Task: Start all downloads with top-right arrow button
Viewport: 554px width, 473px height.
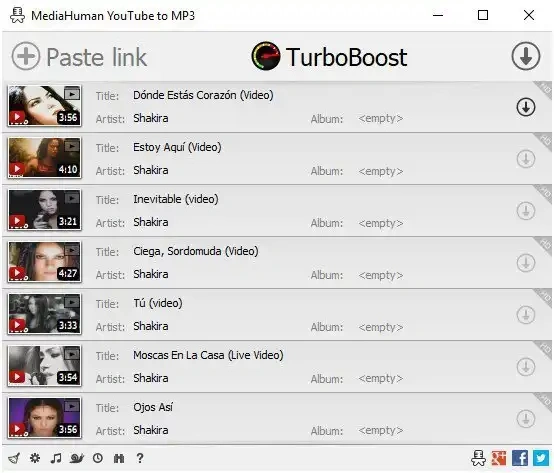Action: click(526, 56)
